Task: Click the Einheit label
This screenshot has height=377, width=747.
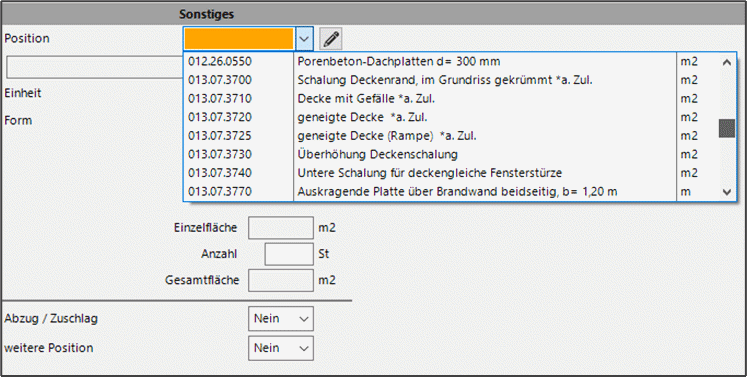Action: pos(23,93)
